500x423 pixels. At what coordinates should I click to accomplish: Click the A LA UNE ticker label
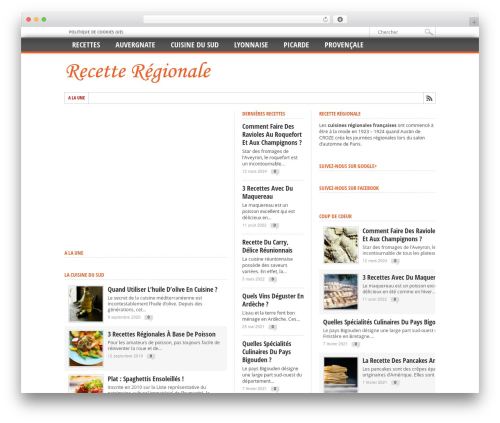point(76,98)
